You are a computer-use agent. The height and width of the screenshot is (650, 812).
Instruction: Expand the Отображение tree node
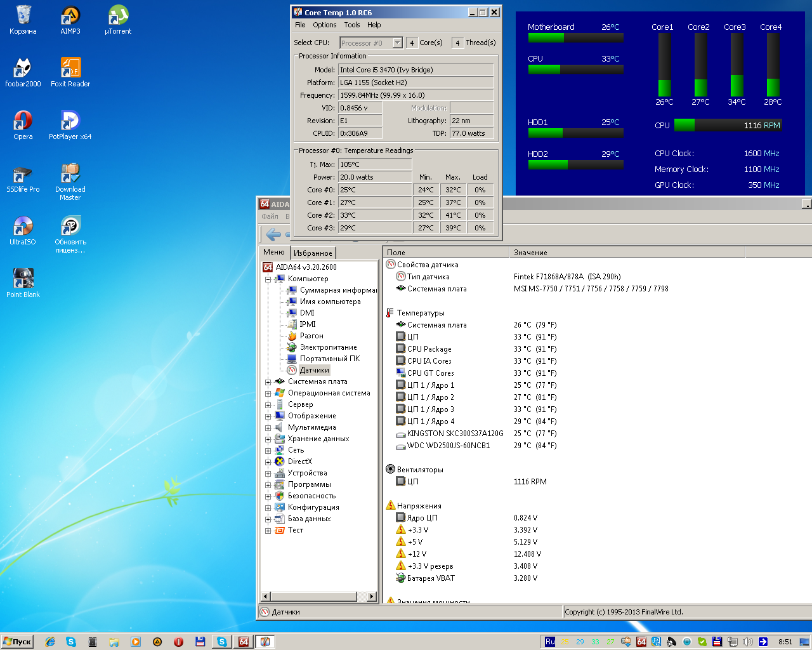click(x=268, y=416)
